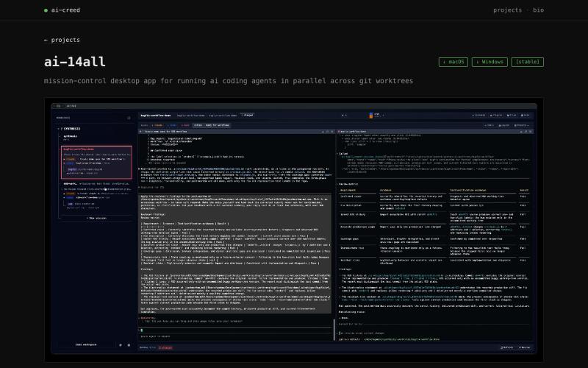Image resolution: width=588 pixels, height=368 pixels.
Task: Click '+ New session' in the screenshot sidebar
Action: tap(96, 218)
